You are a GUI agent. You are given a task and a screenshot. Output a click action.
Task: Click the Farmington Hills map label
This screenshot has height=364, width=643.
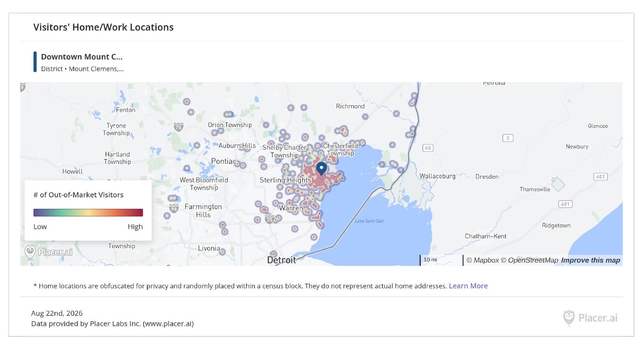[x=203, y=211]
